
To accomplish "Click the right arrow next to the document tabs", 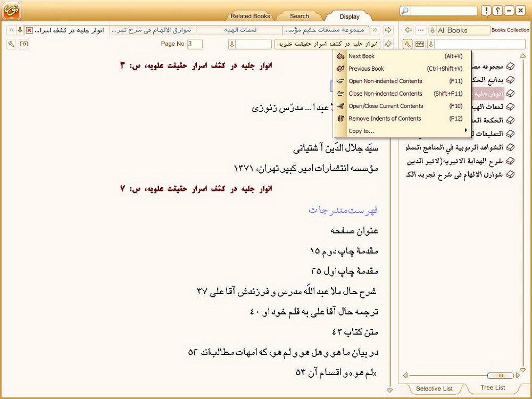I will coord(388,30).
